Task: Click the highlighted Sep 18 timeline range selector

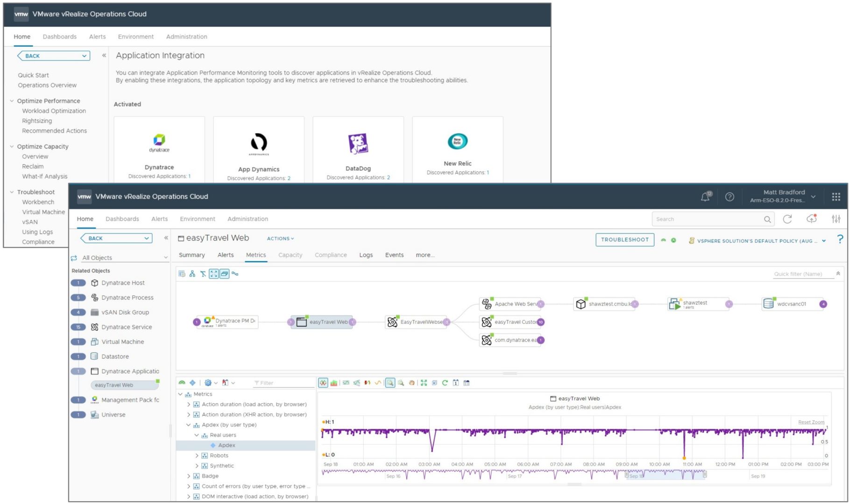Action: pyautogui.click(x=665, y=475)
